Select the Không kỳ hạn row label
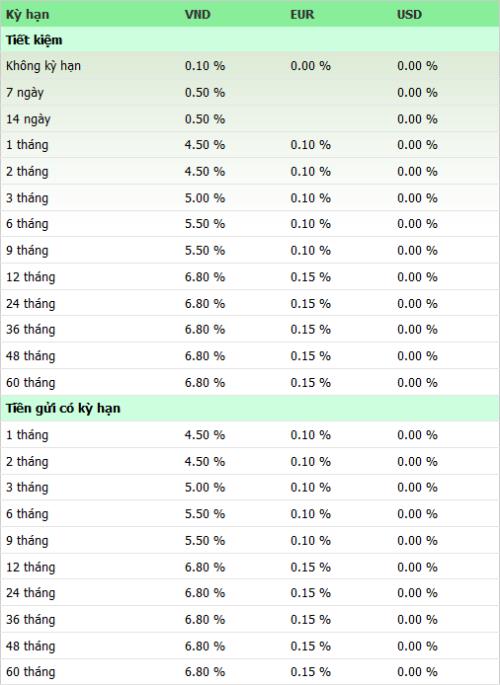 [x=43, y=66]
